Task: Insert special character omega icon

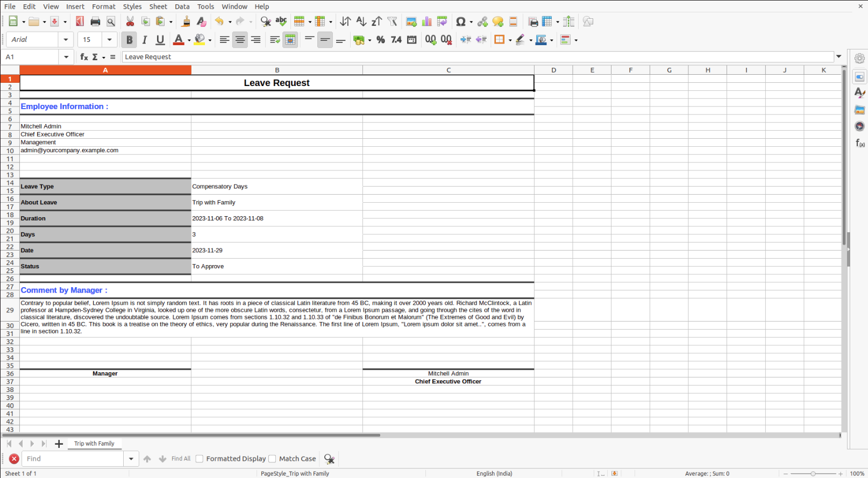Action: coord(461,22)
